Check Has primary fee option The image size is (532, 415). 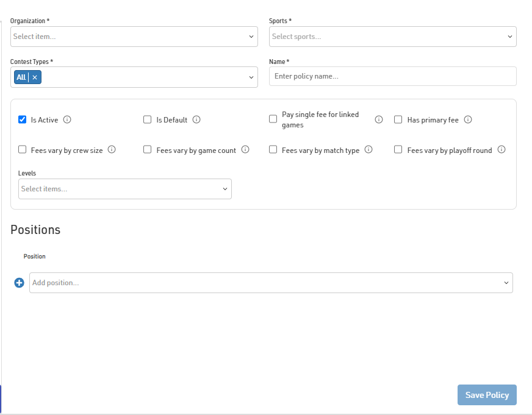[x=398, y=119]
